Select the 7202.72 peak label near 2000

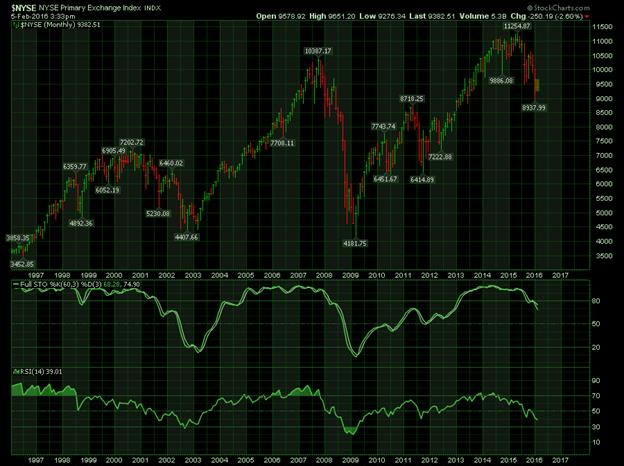(131, 142)
